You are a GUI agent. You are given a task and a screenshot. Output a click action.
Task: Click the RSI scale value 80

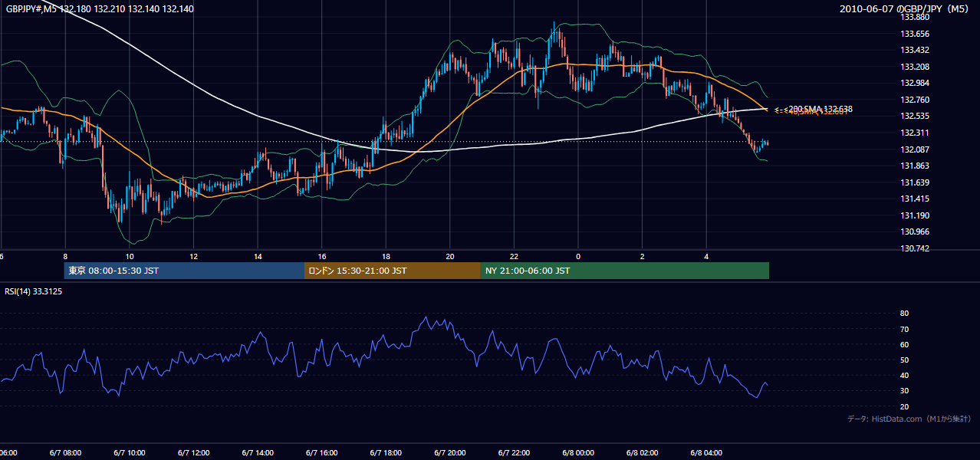pyautogui.click(x=904, y=314)
